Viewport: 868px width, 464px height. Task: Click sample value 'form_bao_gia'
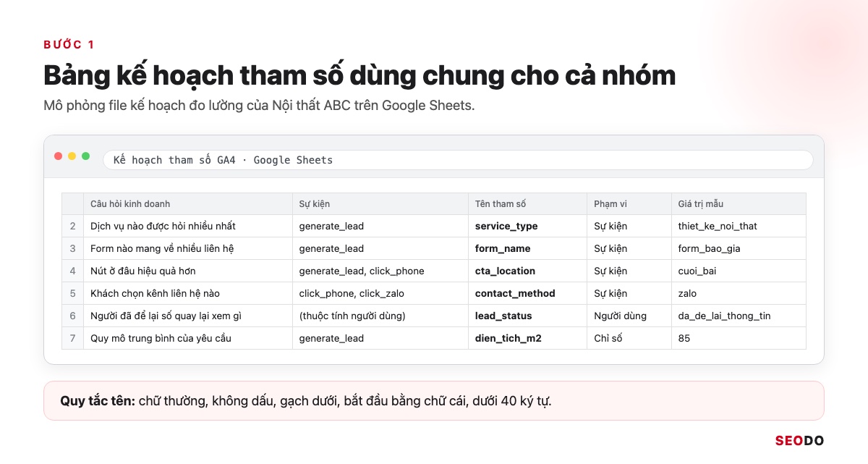pyautogui.click(x=739, y=248)
